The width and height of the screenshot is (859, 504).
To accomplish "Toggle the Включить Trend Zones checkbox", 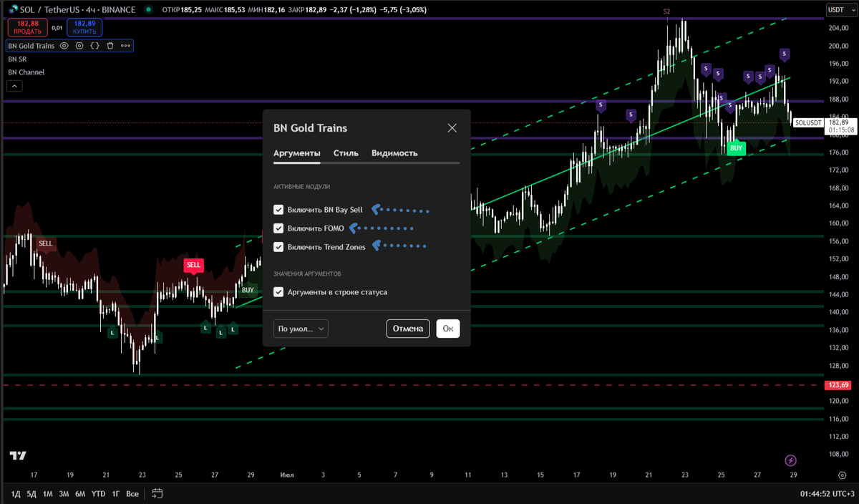I will tap(278, 247).
